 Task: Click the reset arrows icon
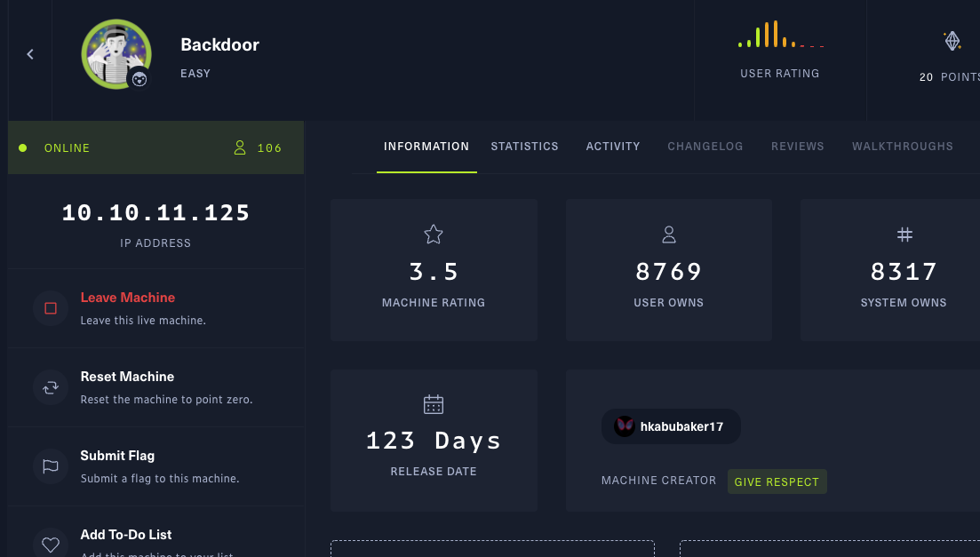click(51, 387)
